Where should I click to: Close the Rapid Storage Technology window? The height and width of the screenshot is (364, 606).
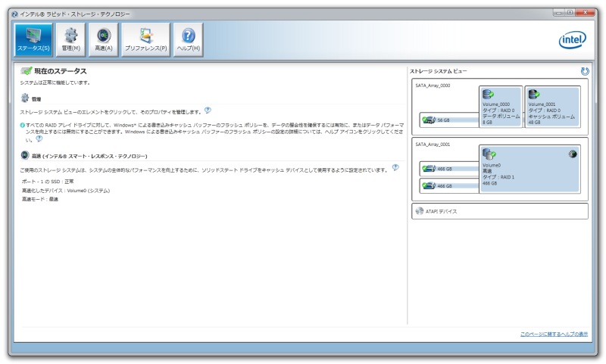[x=585, y=13]
